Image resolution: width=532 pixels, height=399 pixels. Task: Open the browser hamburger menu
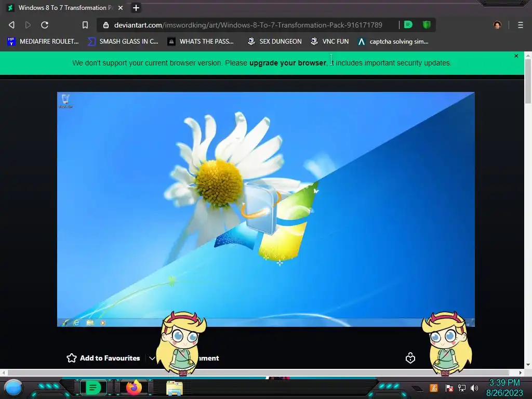[520, 25]
